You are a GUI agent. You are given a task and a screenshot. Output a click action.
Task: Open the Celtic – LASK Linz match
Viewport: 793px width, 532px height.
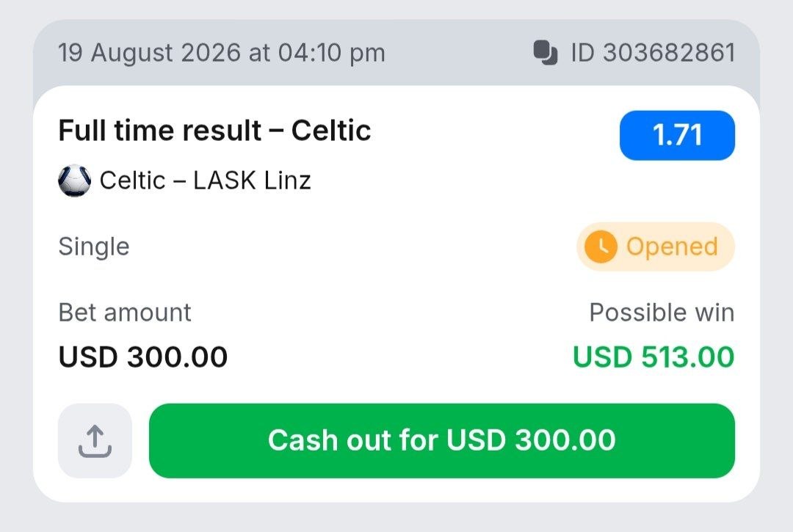tap(206, 181)
